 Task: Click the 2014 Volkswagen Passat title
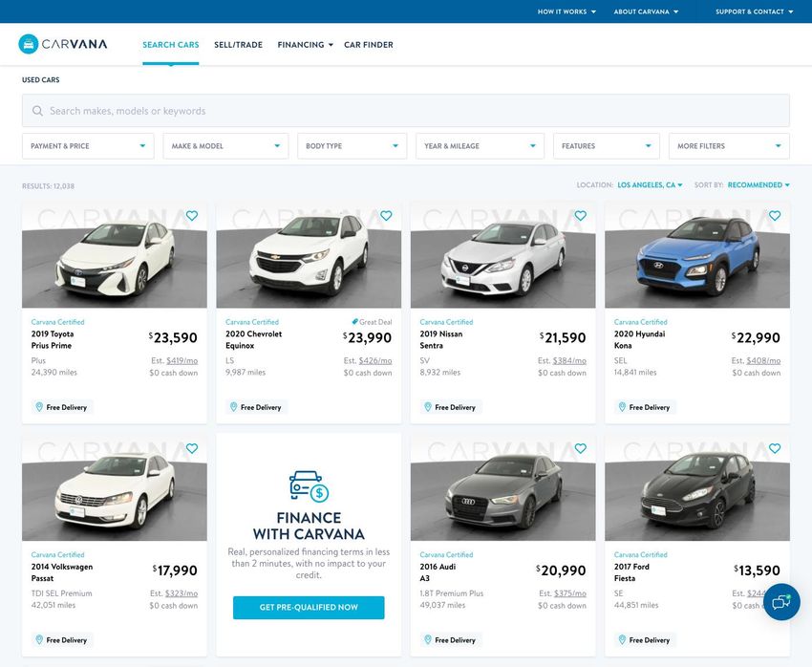point(62,572)
